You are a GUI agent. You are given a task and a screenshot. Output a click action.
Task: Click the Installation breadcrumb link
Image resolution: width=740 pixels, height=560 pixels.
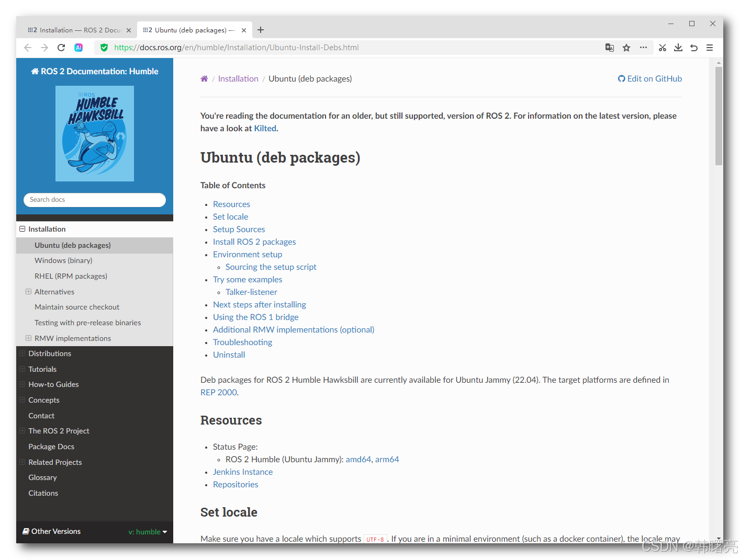[x=238, y=78]
